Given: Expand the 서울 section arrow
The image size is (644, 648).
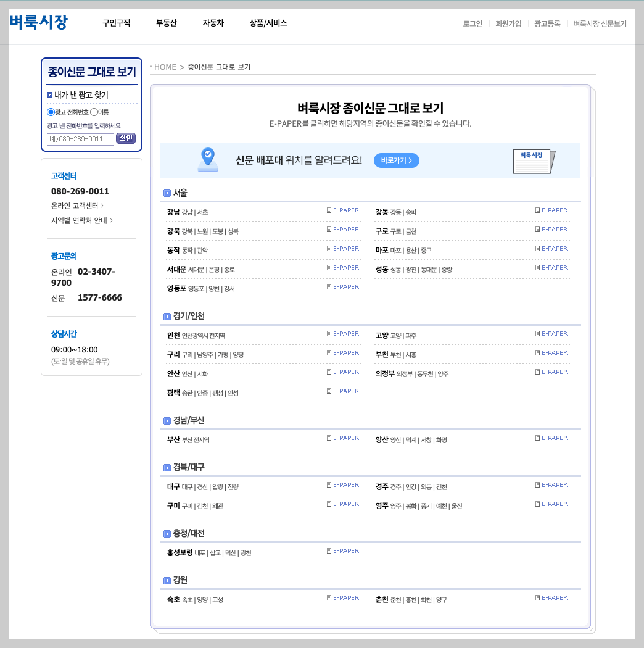Looking at the screenshot, I should coord(166,193).
